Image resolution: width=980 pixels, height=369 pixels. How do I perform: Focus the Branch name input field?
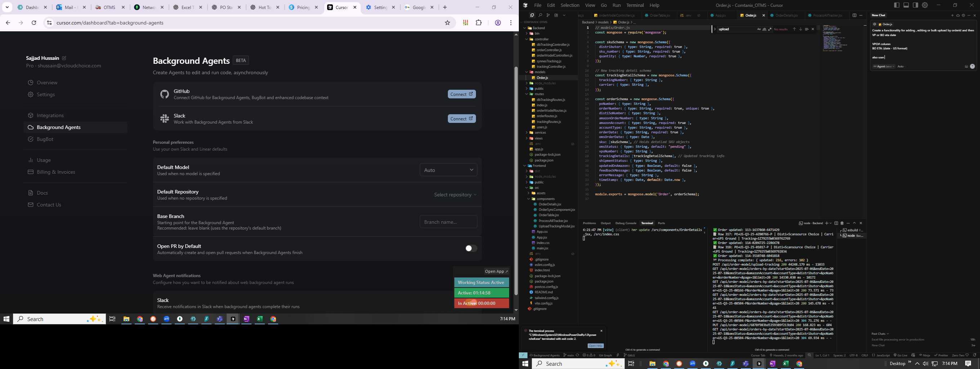click(x=448, y=222)
